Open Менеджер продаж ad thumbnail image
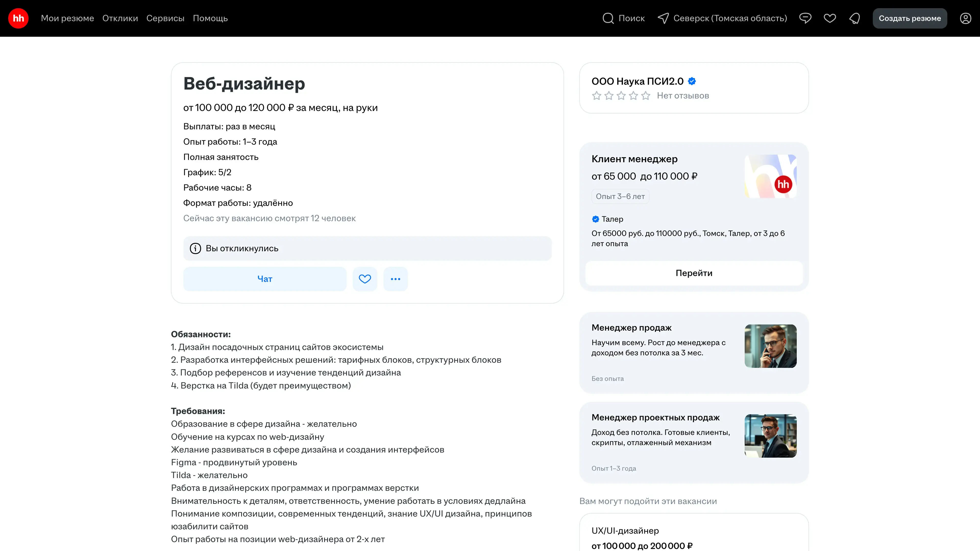 point(770,346)
